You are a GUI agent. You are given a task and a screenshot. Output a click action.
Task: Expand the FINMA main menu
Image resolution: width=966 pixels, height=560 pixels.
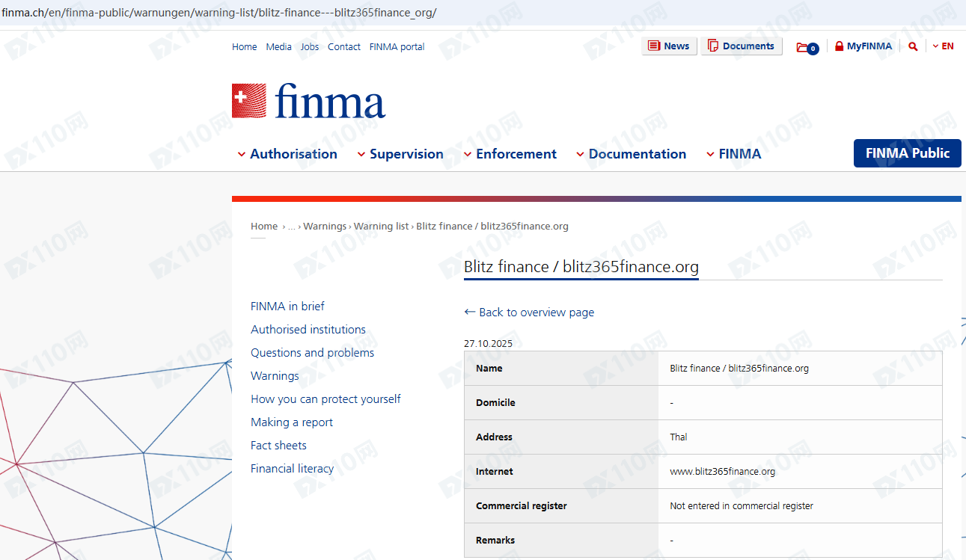click(x=733, y=154)
